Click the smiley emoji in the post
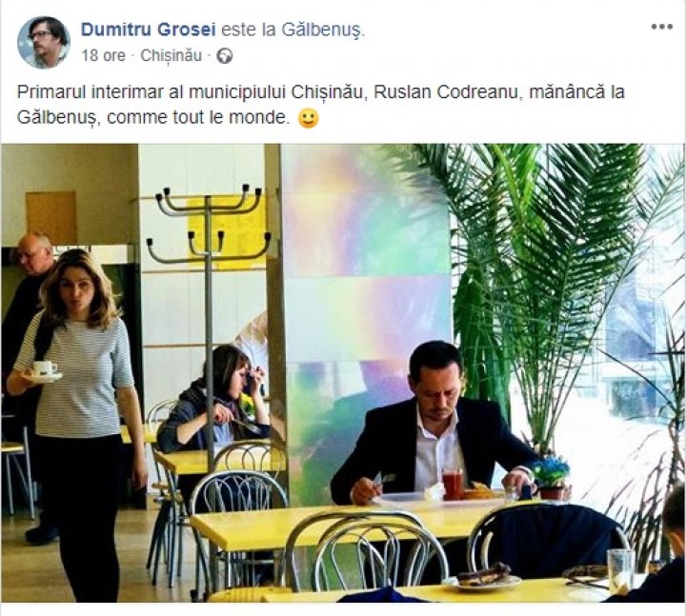The width and height of the screenshot is (686, 616). 309,118
